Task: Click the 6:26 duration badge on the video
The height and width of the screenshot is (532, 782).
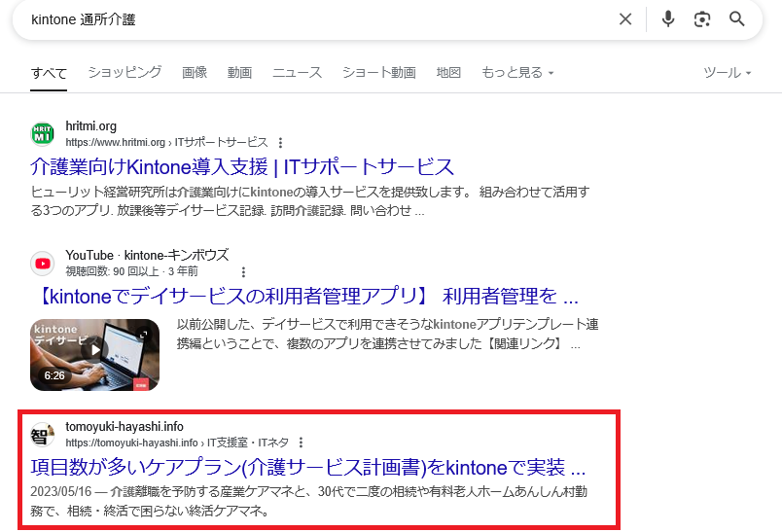Action: 54,376
